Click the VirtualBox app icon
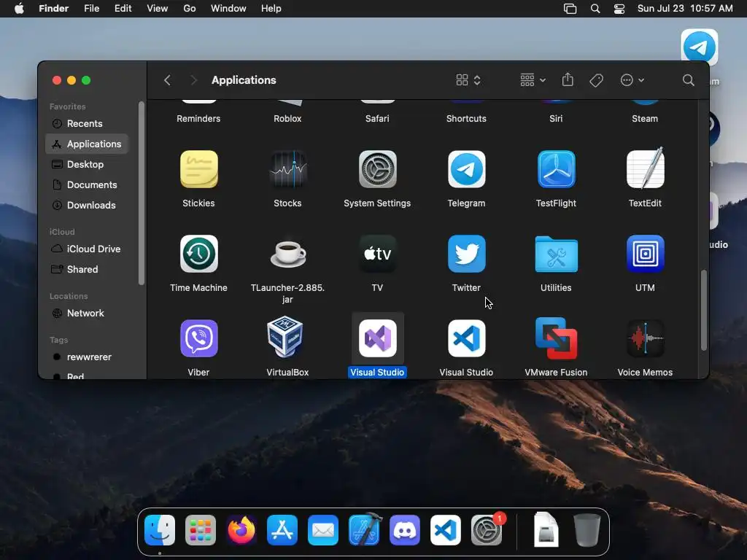 (285, 337)
